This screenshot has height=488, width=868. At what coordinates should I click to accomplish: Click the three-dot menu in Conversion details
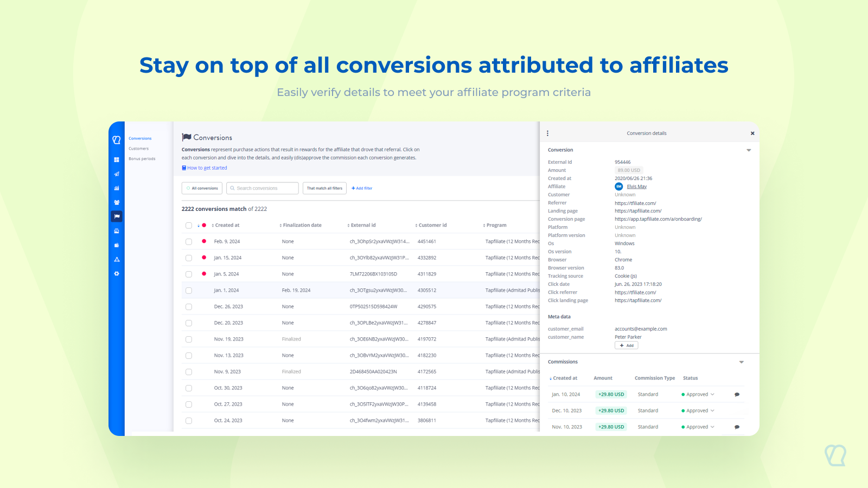pos(547,133)
